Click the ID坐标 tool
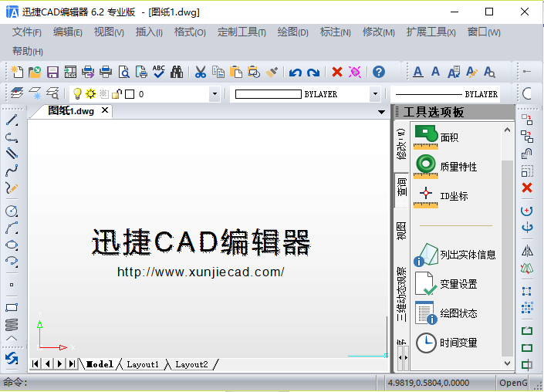Screen dimensions: 544x392 point(441,196)
